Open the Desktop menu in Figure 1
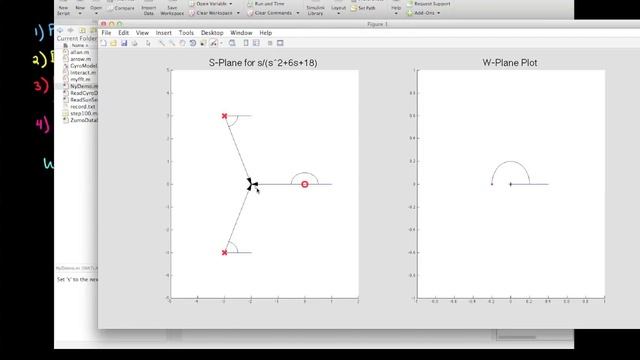The image size is (640, 360). pos(212,33)
